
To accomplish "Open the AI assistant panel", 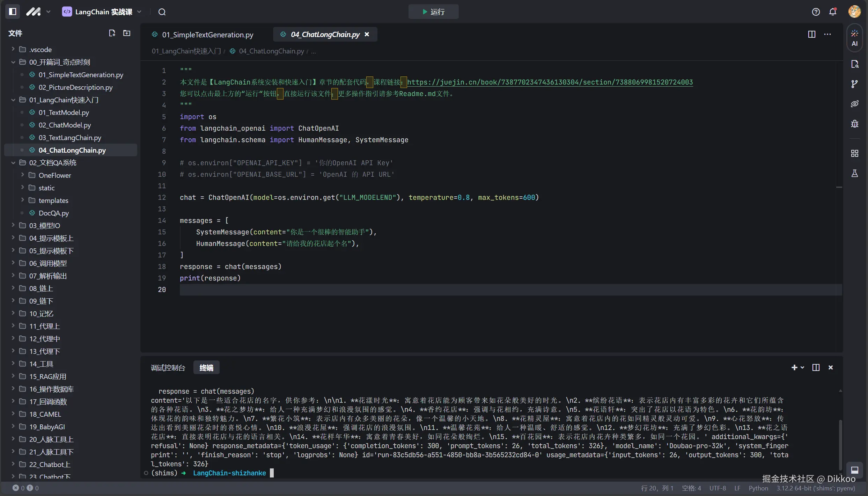I will tap(854, 38).
